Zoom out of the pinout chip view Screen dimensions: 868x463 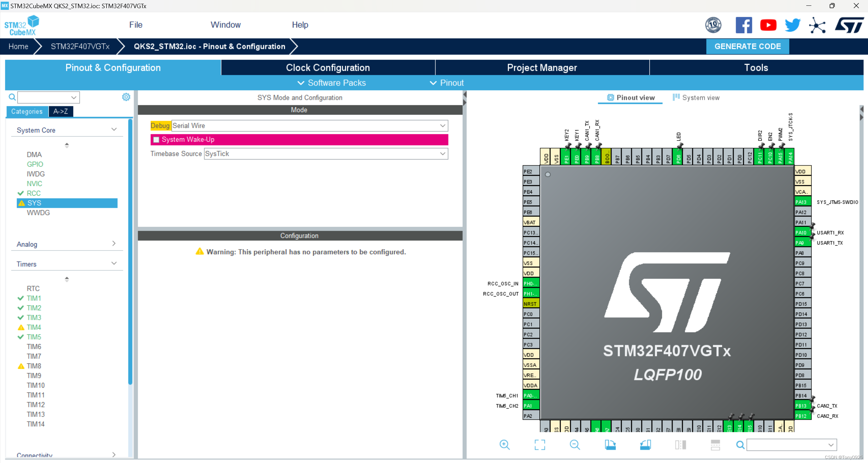pyautogui.click(x=575, y=444)
